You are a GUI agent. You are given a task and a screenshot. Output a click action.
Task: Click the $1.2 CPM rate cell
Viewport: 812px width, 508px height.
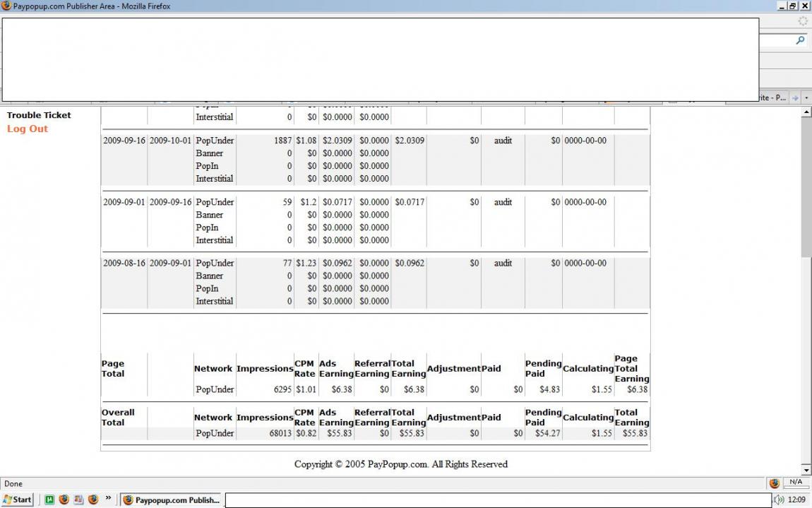pos(308,202)
